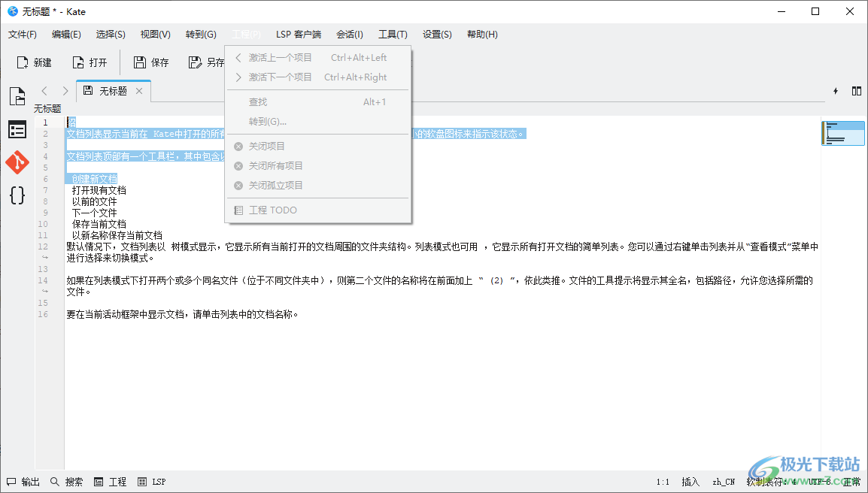Image resolution: width=868 pixels, height=493 pixels.
Task: Open the 设置(S) menu
Action: click(437, 35)
